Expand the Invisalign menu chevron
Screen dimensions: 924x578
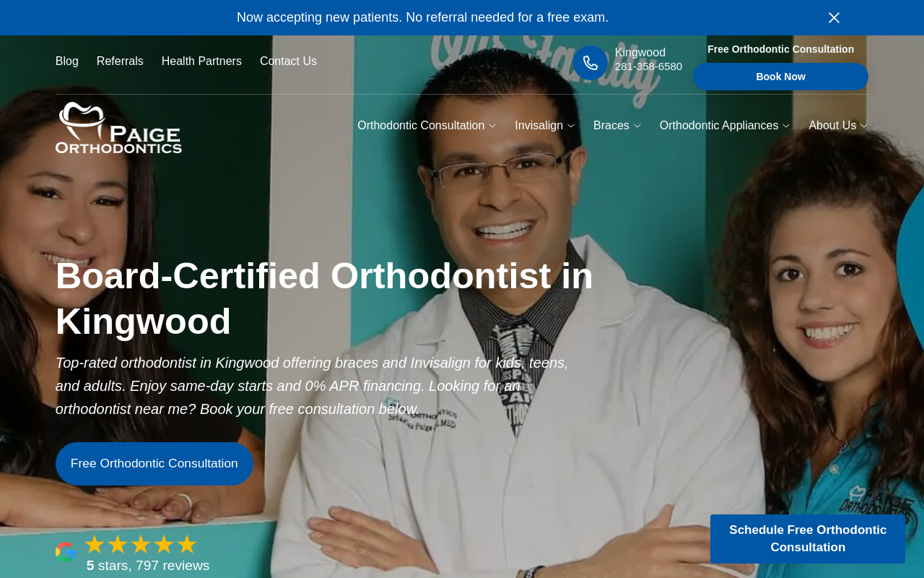coord(571,126)
